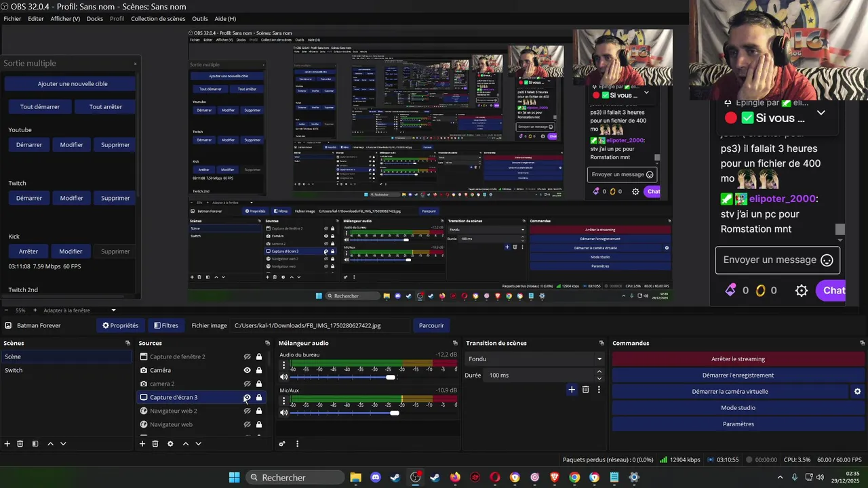Open the Fichier menu
The image size is (868, 488).
pos(12,19)
